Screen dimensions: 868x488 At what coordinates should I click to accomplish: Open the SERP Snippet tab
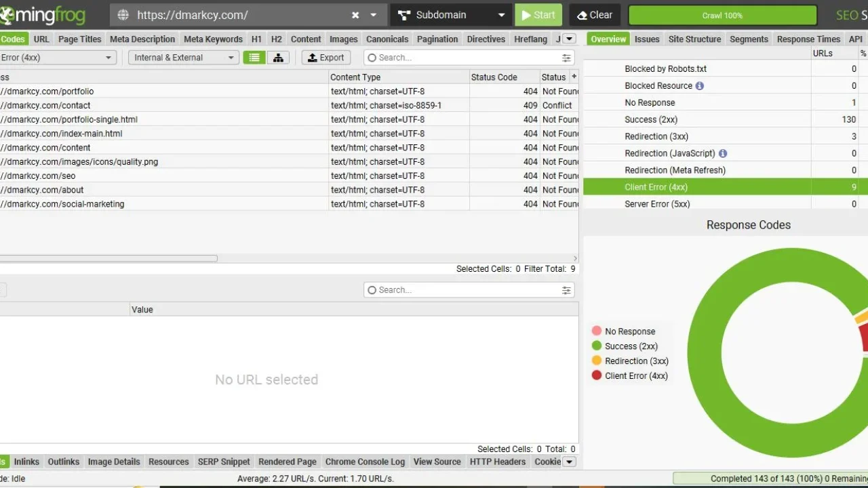[223, 462]
